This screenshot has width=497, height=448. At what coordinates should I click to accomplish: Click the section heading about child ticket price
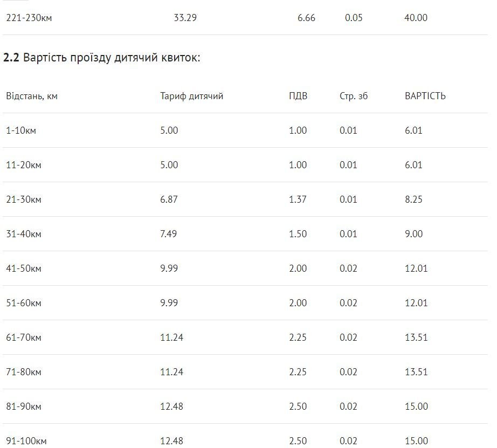click(102, 58)
